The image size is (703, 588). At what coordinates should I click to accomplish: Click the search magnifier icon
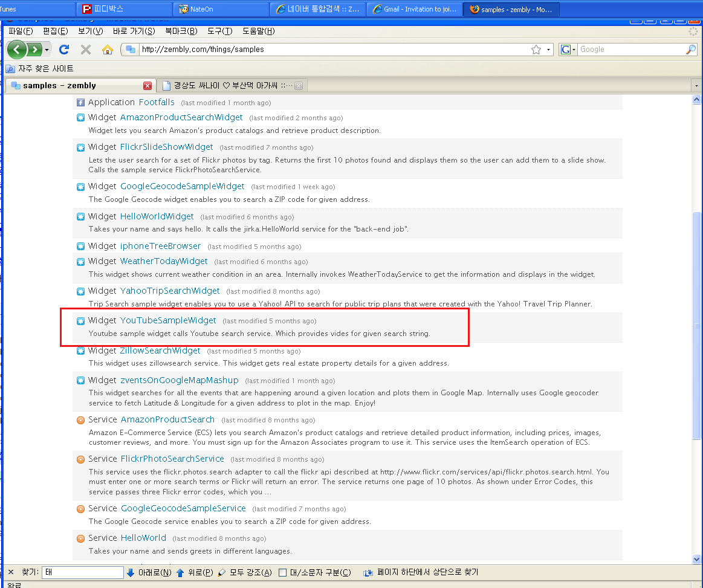691,50
